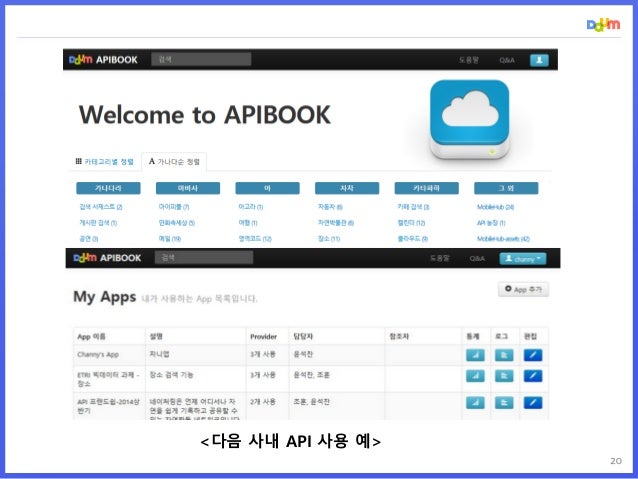
Task: Click the cloud drive image
Action: coord(470,119)
